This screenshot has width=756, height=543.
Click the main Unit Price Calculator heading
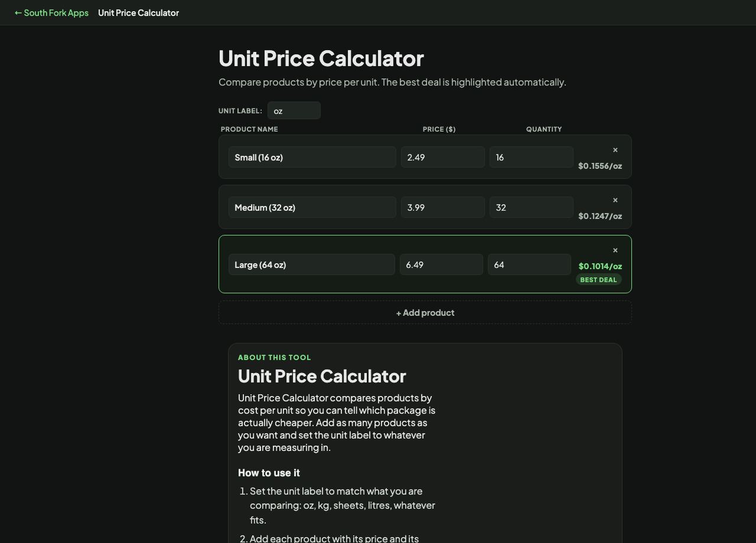pyautogui.click(x=321, y=58)
